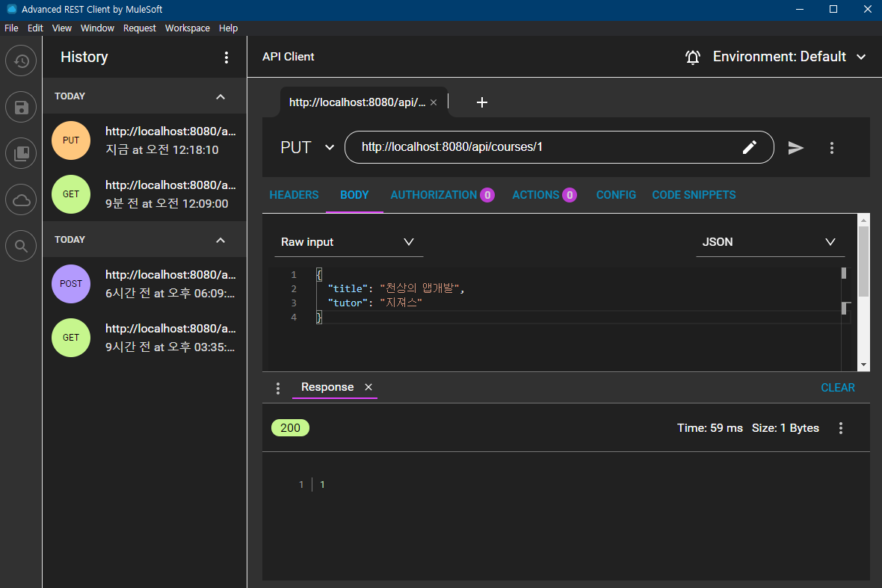Send the request with arrow icon
Screen dimensions: 882x588
pos(795,147)
